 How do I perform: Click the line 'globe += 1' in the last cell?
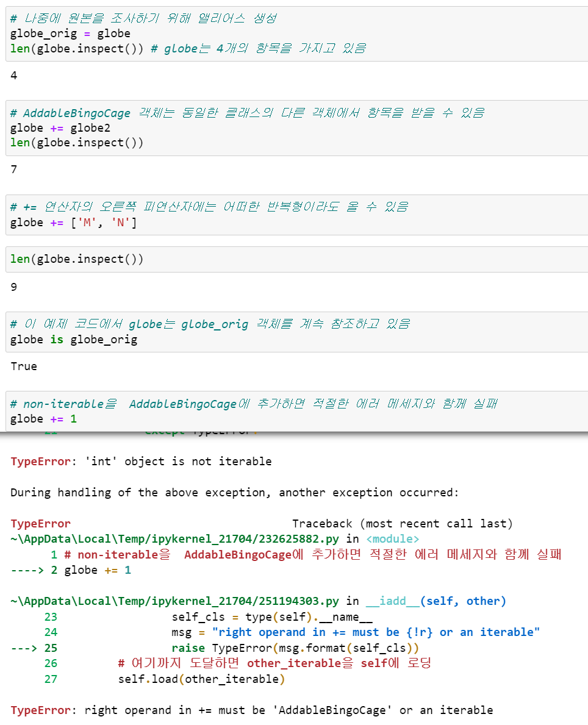pyautogui.click(x=43, y=419)
